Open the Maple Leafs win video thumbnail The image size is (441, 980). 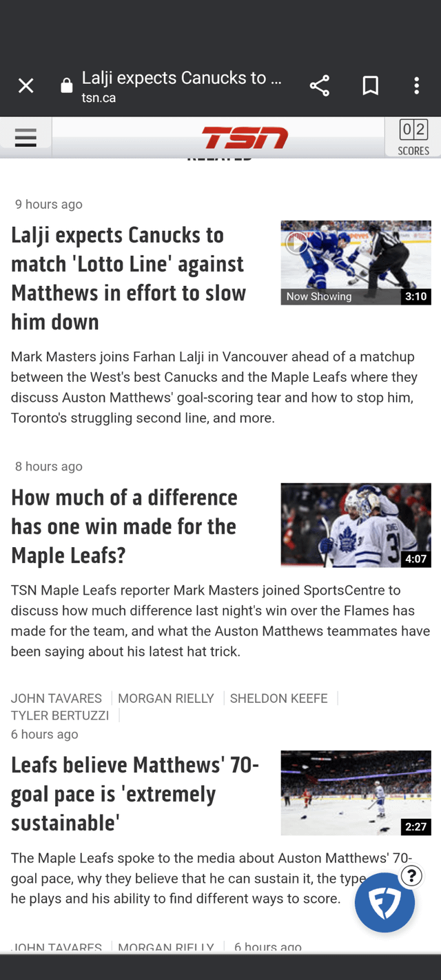[356, 524]
